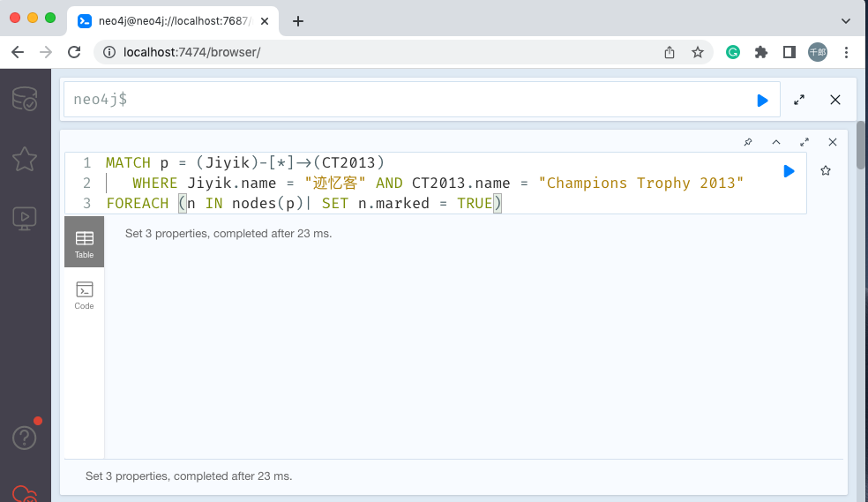Click the "Champions Trophy 2013" string in the query

click(641, 184)
